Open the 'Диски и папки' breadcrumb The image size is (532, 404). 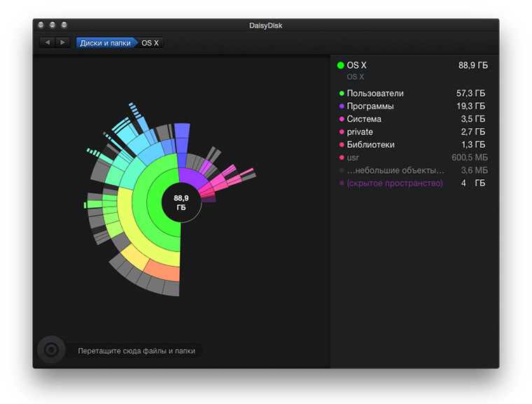pos(106,43)
